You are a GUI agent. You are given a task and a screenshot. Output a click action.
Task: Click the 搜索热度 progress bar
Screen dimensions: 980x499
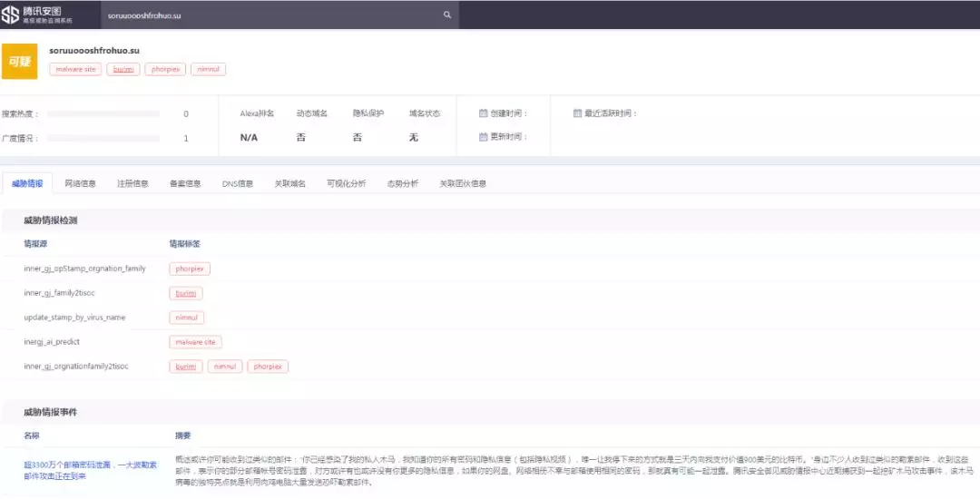(x=103, y=114)
